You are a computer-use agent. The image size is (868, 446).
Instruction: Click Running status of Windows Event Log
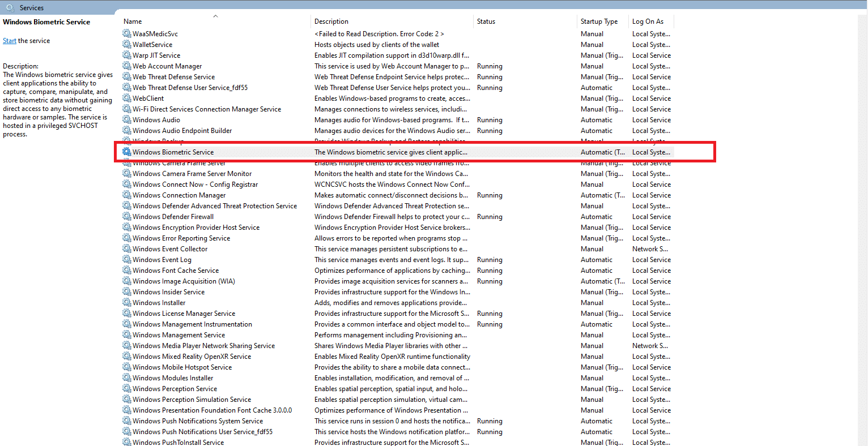coord(490,260)
